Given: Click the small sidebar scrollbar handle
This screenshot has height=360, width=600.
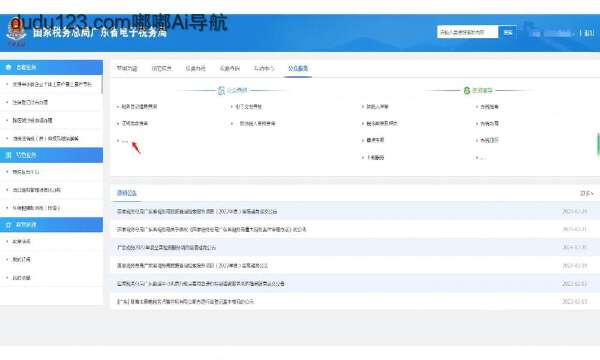Looking at the screenshot, I should pyautogui.click(x=102, y=84).
